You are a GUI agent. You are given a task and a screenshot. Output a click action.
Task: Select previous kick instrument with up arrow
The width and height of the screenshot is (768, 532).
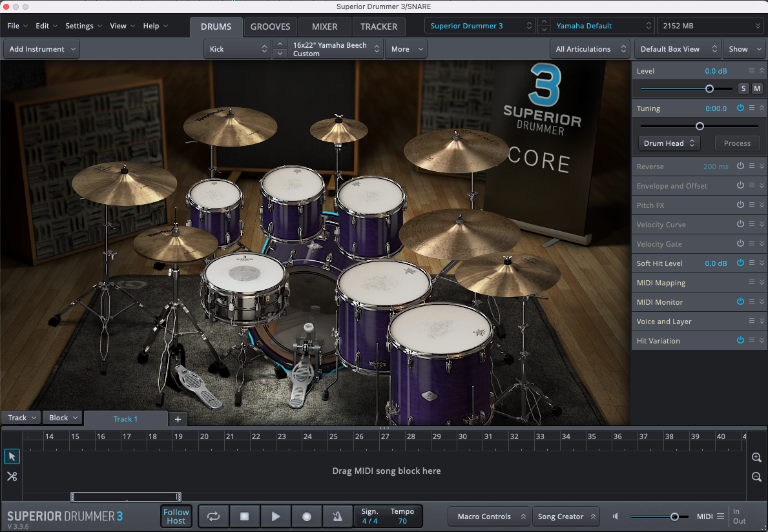tap(280, 44)
